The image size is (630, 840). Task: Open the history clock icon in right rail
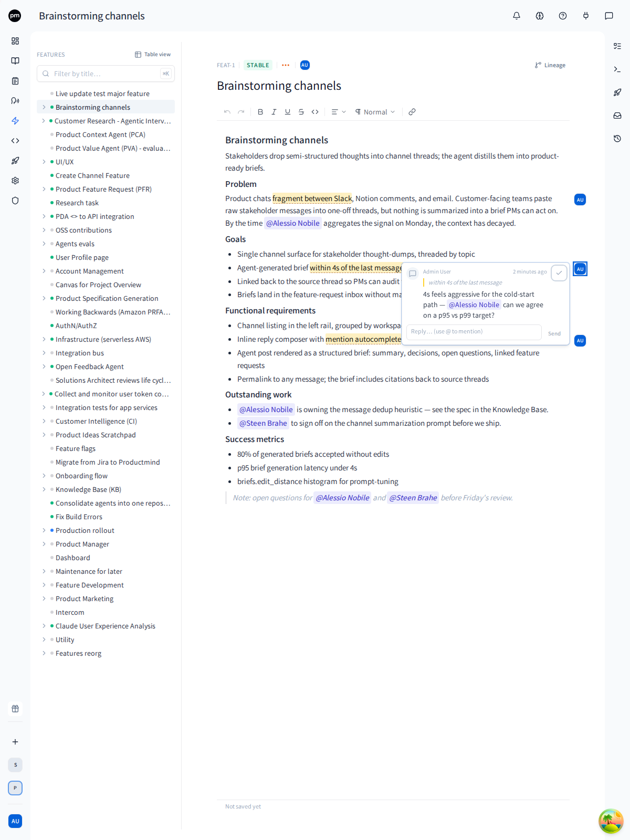click(617, 139)
